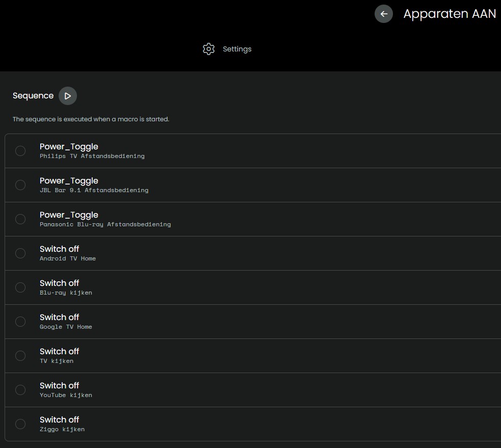Select circle for TV kijken step

coord(20,356)
